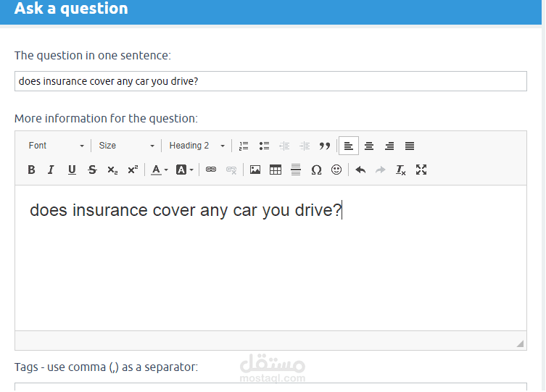Insert a hyperlink
Screen dimensions: 546x392
pyautogui.click(x=211, y=170)
